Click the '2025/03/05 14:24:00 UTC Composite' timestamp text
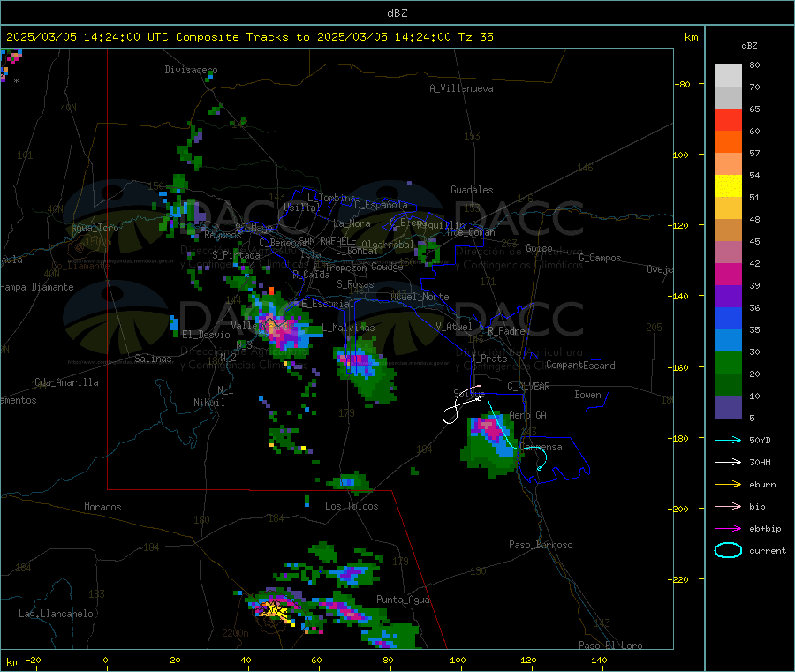Screen dimensions: 795x672 pyautogui.click(x=123, y=37)
